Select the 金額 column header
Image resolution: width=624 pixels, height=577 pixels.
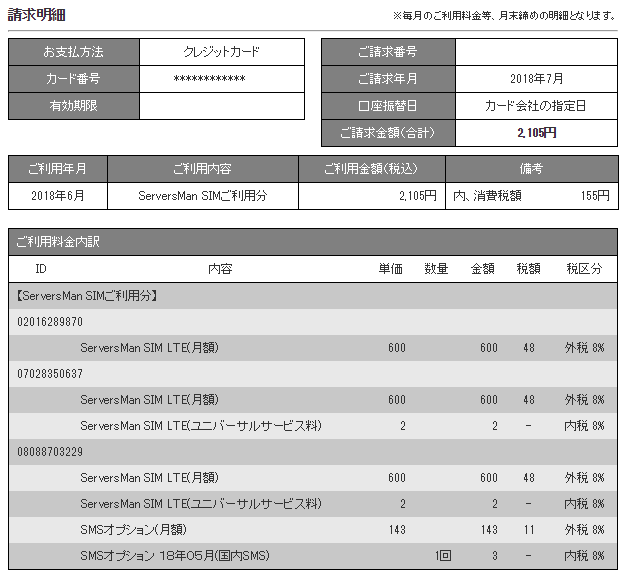483,269
